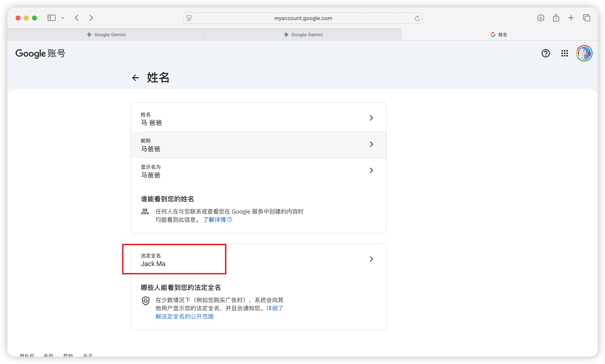Toggle the Safari sidebar button

[51, 18]
